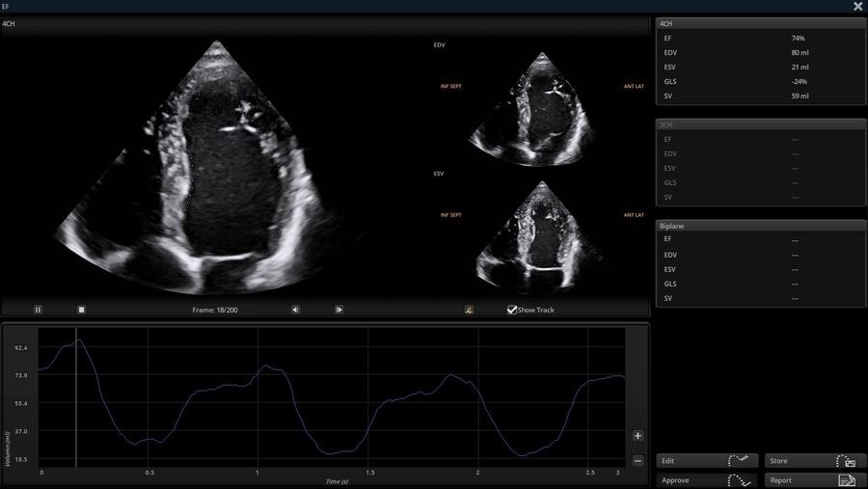Select the Biplane results panel header

tap(760, 226)
